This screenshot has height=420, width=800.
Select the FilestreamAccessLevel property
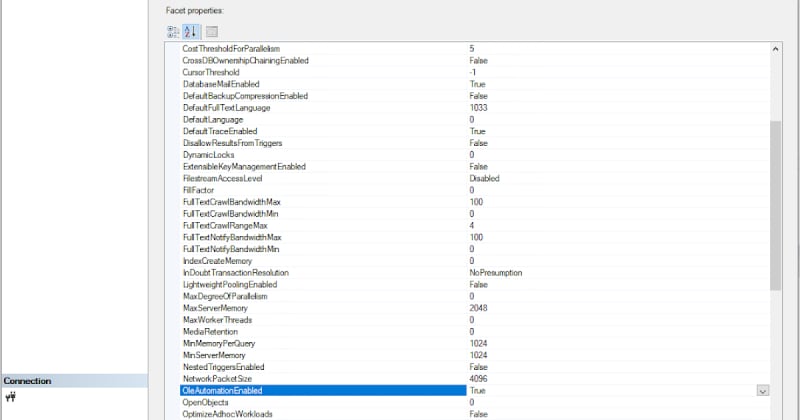tap(222, 178)
